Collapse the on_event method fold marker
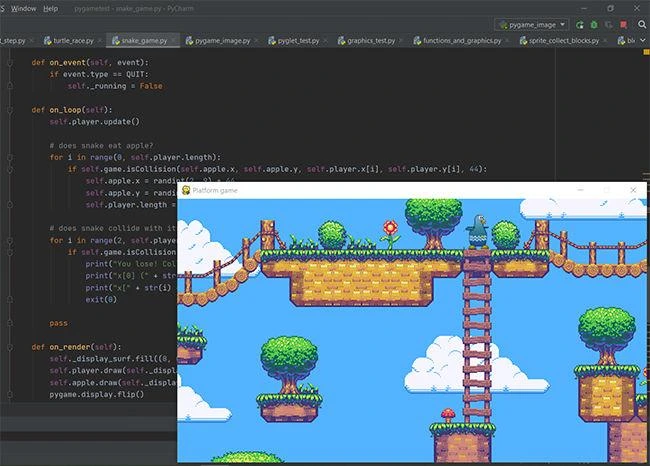Image resolution: width=650 pixels, height=466 pixels. [x=10, y=63]
